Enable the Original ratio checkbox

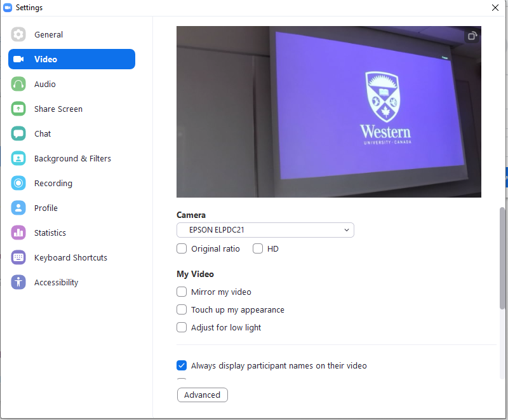[x=182, y=248]
